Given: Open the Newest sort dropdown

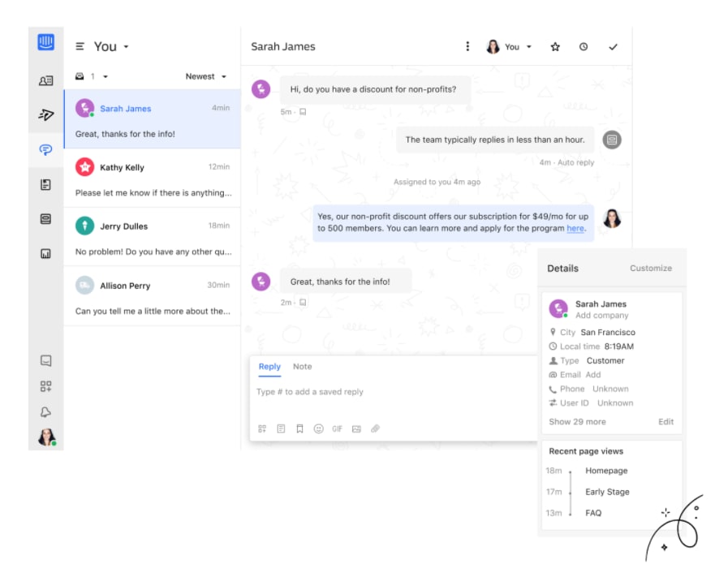Looking at the screenshot, I should click(205, 76).
